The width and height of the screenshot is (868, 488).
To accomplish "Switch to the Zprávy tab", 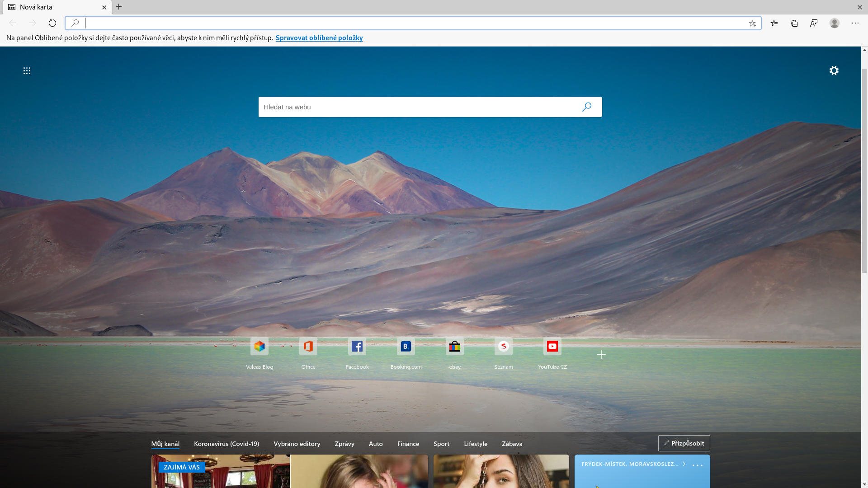I will (x=344, y=444).
